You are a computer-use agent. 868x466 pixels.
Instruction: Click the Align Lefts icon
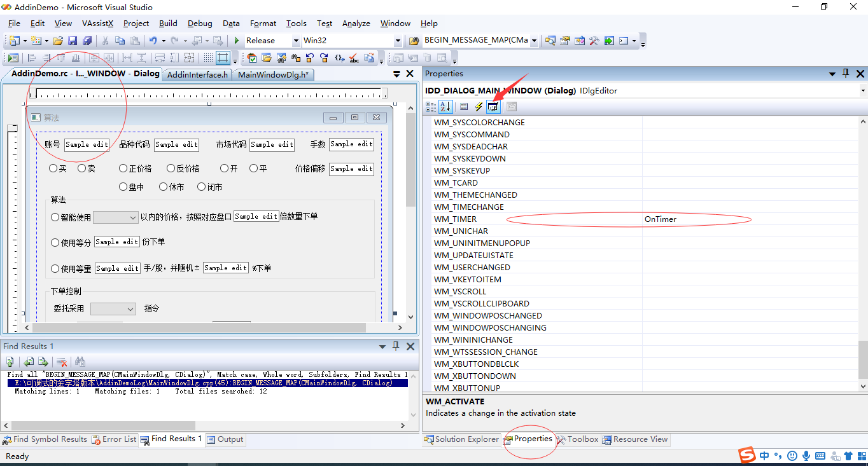(x=33, y=58)
